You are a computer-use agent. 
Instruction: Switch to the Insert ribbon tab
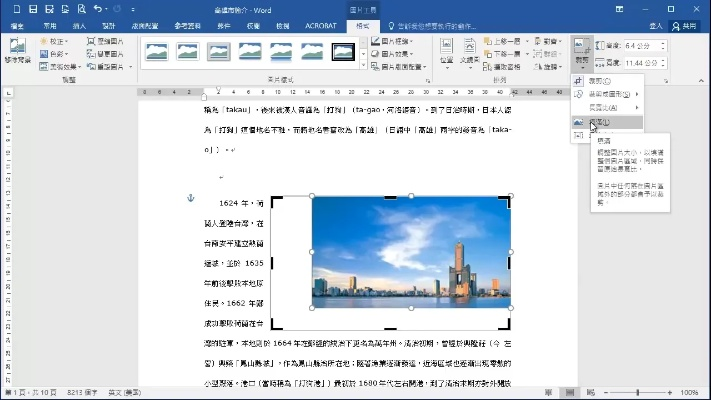[x=79, y=25]
